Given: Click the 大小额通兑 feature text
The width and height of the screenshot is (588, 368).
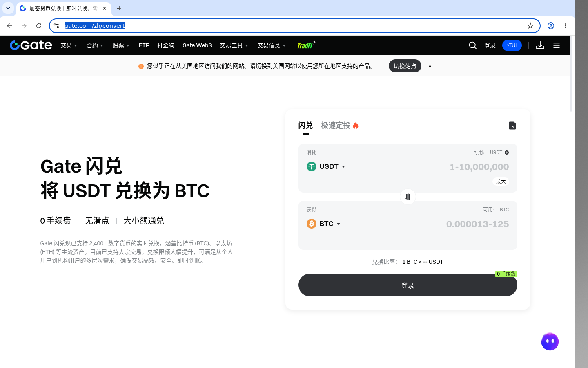Looking at the screenshot, I should coord(144,221).
